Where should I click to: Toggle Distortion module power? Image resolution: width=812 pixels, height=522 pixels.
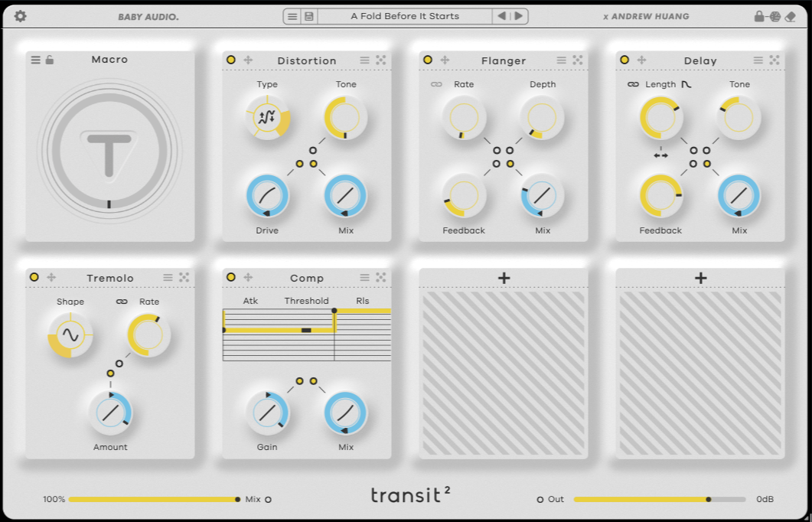[231, 60]
